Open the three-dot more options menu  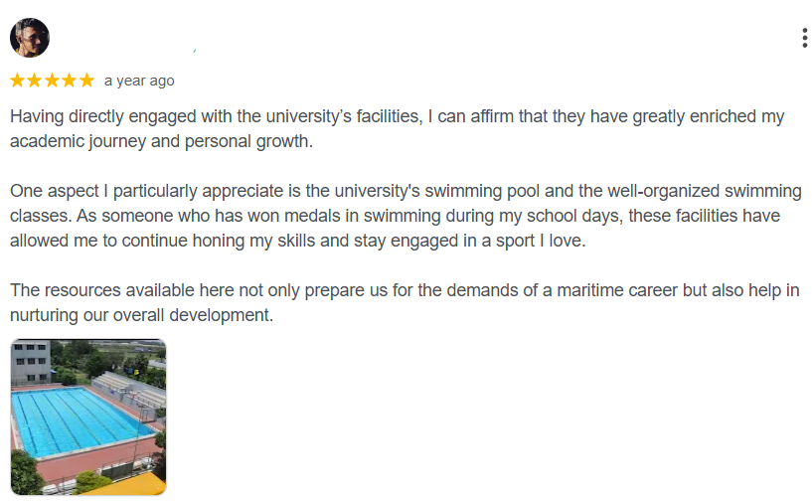(x=803, y=39)
